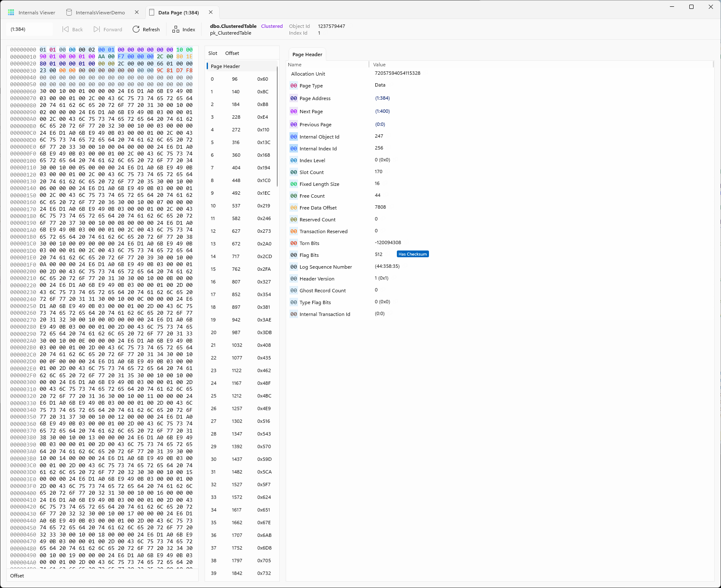The width and height of the screenshot is (721, 588).
Task: Click the Torn Bits byte marker
Action: tap(294, 243)
